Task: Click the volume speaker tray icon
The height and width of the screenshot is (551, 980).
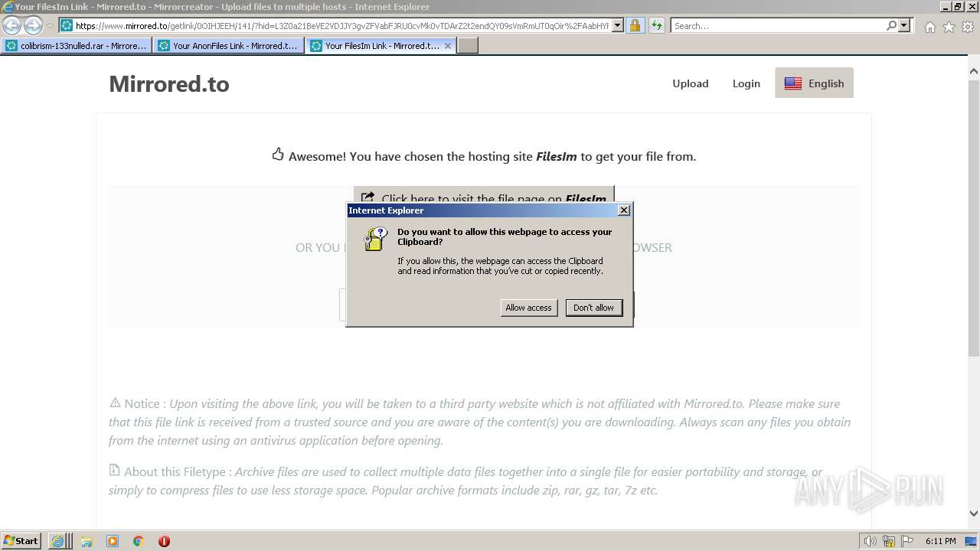Action: tap(870, 541)
